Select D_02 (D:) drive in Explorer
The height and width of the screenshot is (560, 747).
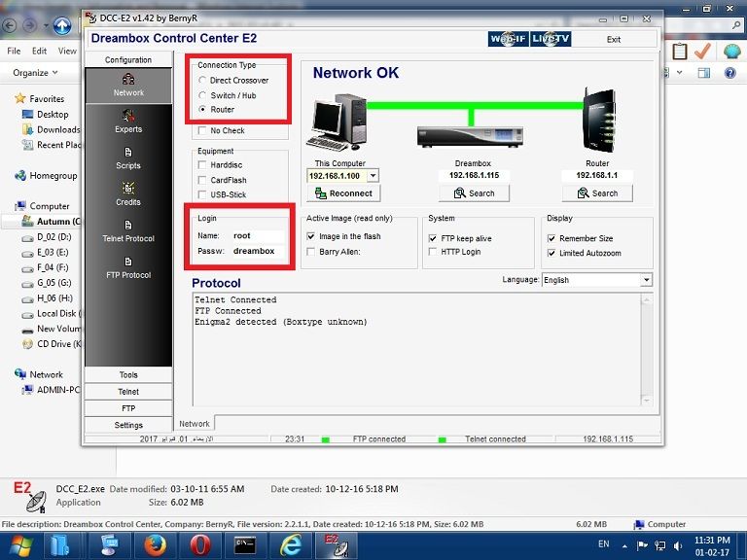(53, 236)
